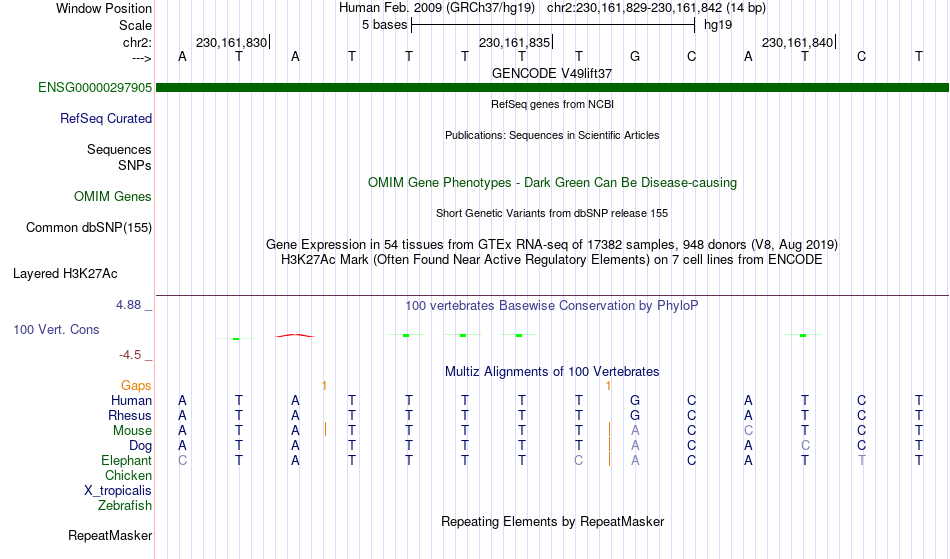Click the 230,161,830 ruler coordinate
Screen dimensions: 950x559
point(231,42)
